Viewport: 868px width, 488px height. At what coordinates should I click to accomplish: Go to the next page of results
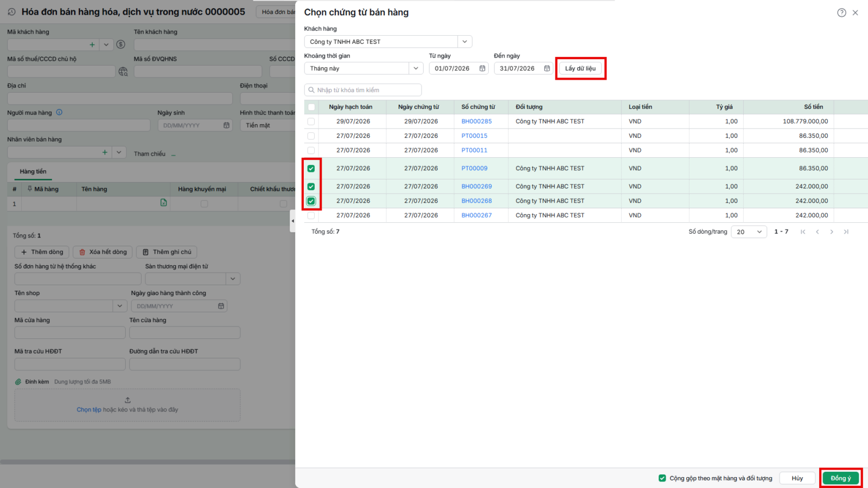pos(832,232)
